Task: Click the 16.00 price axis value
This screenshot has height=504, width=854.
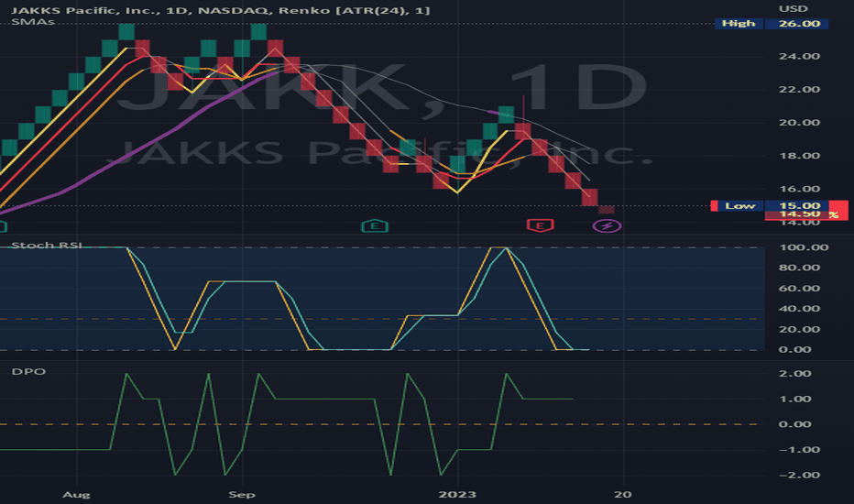Action: (799, 189)
